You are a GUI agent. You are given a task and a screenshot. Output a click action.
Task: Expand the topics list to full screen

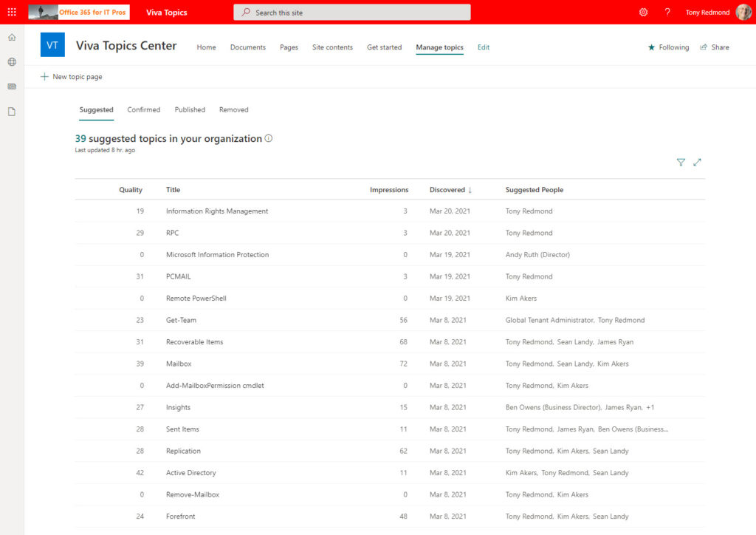point(697,163)
